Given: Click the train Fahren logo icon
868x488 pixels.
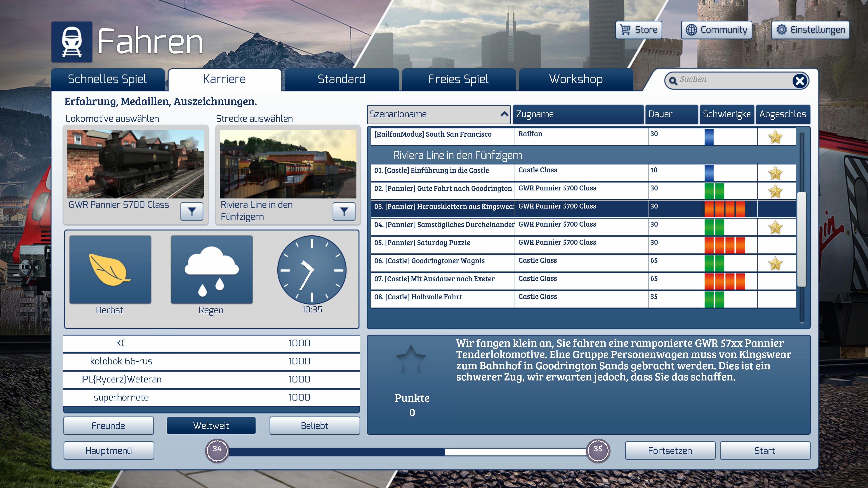Looking at the screenshot, I should [72, 42].
